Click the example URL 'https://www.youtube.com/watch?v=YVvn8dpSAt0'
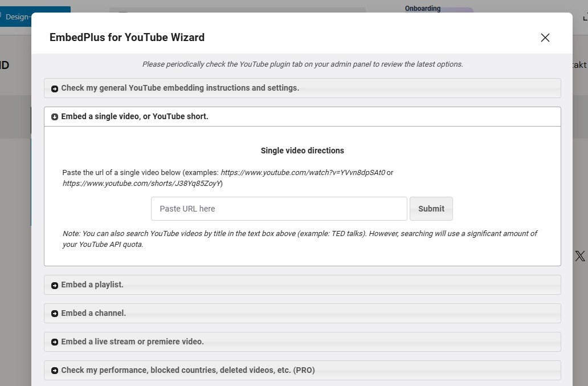The width and height of the screenshot is (588, 386). (303, 173)
